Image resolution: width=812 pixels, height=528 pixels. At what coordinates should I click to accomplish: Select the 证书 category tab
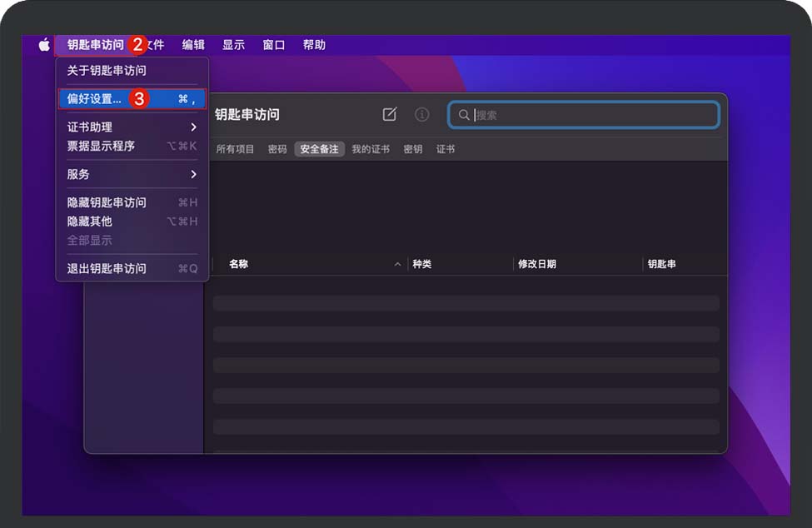(x=445, y=149)
